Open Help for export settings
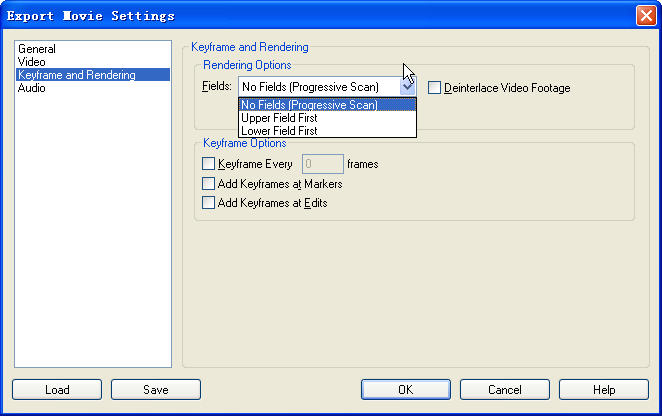662x416 pixels. 604,389
